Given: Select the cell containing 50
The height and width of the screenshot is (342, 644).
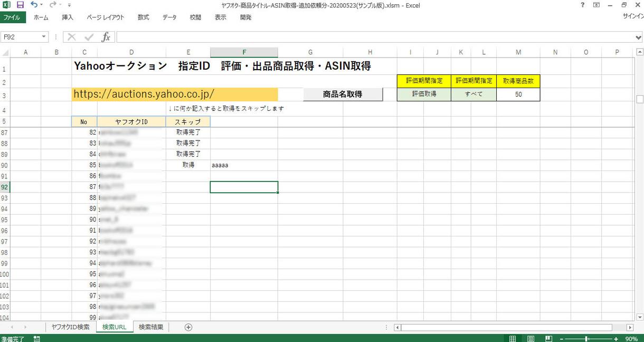Looking at the screenshot, I should coord(518,94).
